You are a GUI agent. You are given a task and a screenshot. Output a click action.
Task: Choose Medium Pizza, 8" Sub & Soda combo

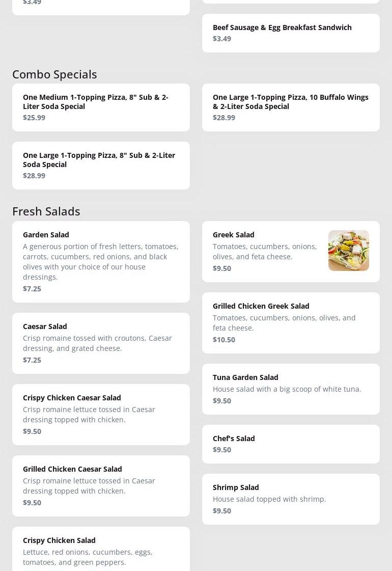[x=101, y=107]
